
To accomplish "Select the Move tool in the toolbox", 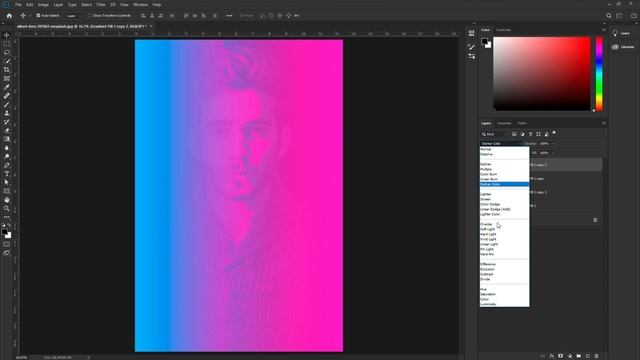I will tap(7, 35).
